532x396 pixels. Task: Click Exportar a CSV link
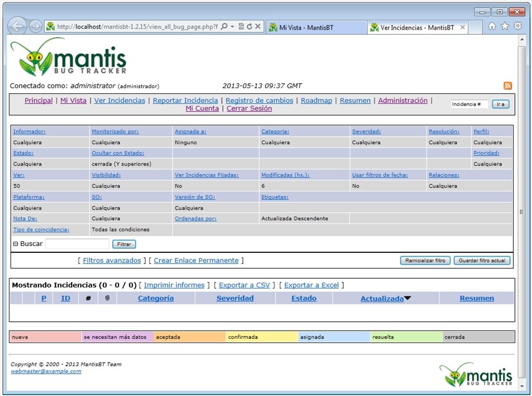(244, 285)
